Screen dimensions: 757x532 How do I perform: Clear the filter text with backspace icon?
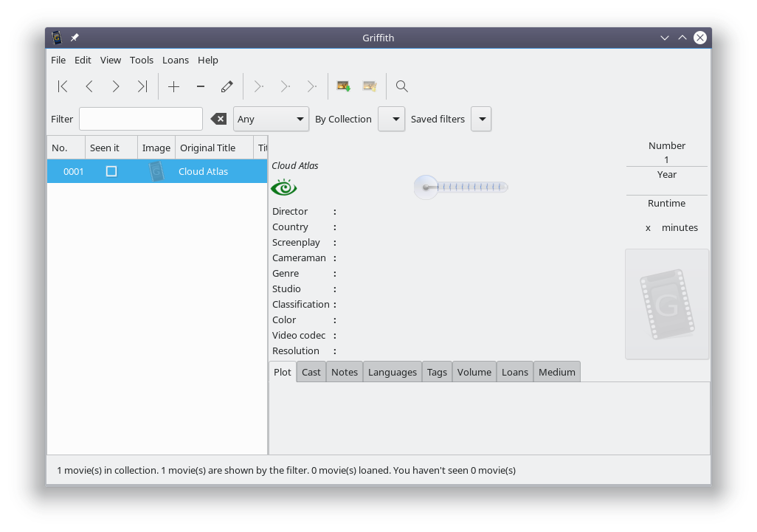pyautogui.click(x=218, y=119)
